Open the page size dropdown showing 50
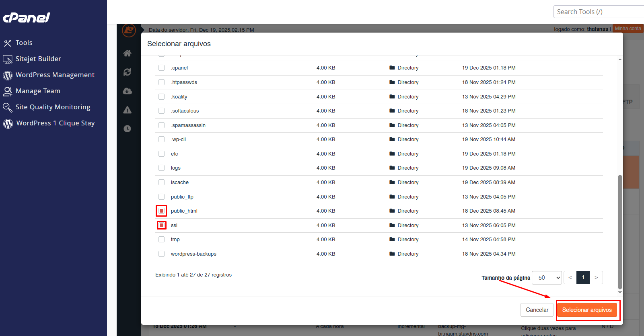The image size is (644, 336). pos(547,278)
